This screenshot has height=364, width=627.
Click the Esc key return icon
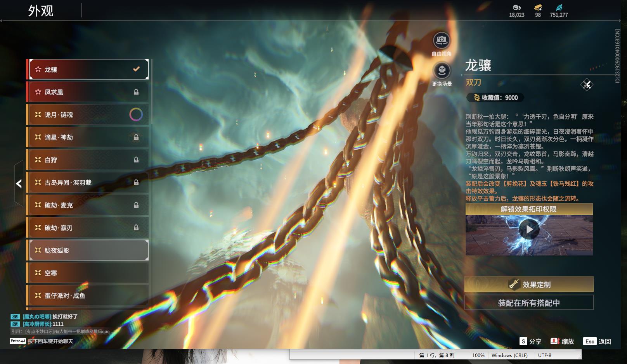click(590, 341)
